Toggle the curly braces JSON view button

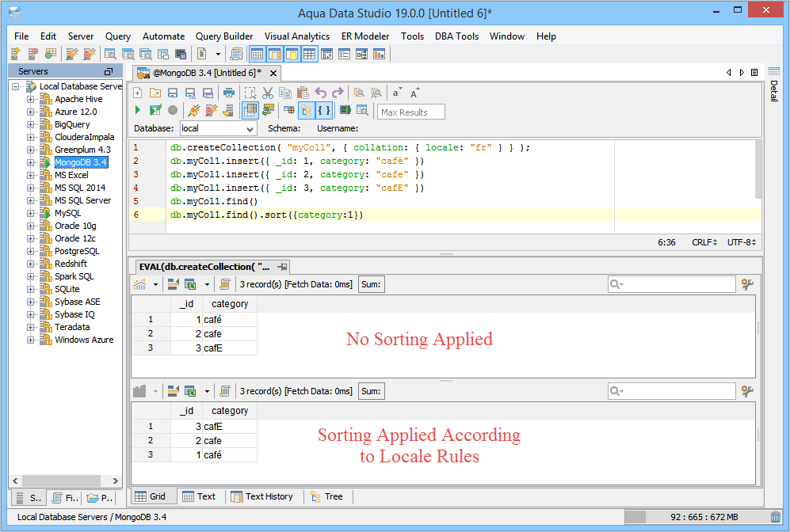324,110
